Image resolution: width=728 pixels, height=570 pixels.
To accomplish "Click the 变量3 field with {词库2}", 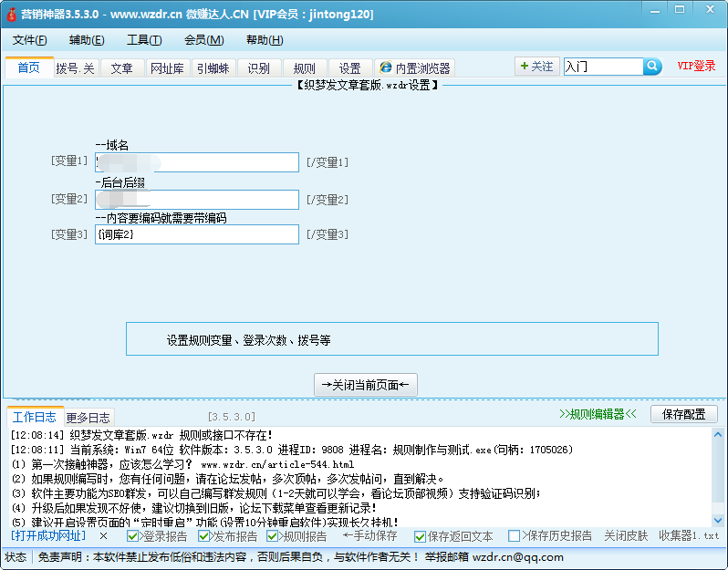I will click(197, 234).
